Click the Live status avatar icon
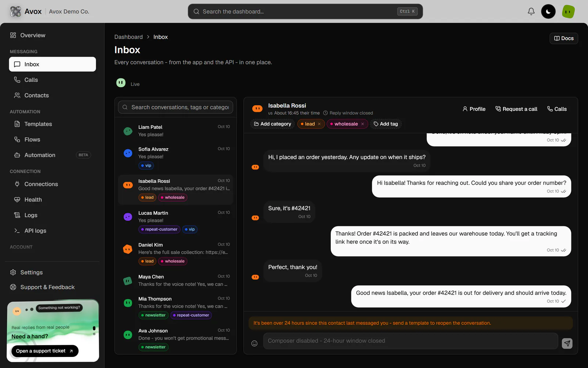Viewport: 588px width, 368px height. (121, 83)
